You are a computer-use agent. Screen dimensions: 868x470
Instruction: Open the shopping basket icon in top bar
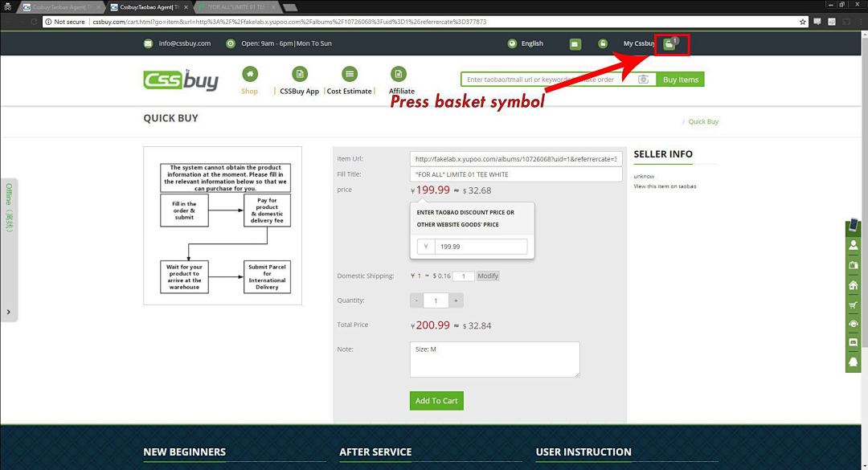669,44
